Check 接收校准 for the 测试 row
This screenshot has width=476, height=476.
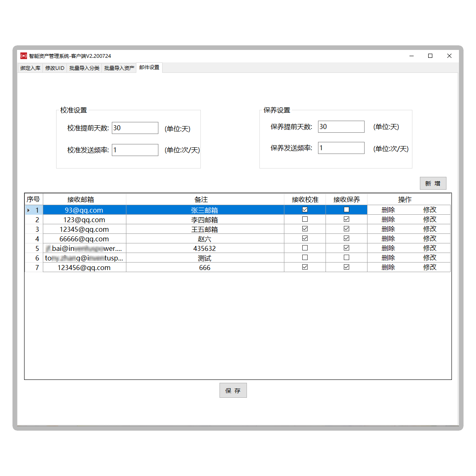[x=305, y=258]
